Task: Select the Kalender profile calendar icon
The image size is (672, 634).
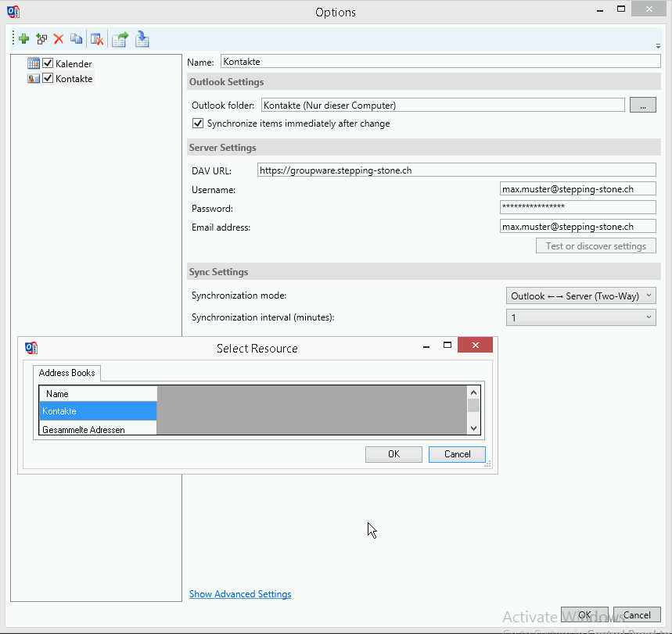Action: [x=33, y=63]
